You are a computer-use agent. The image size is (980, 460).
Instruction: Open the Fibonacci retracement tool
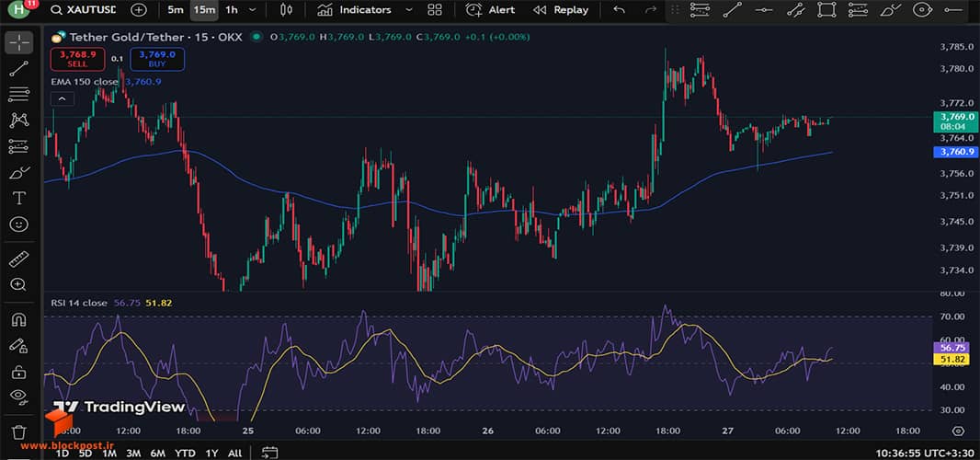[x=18, y=95]
